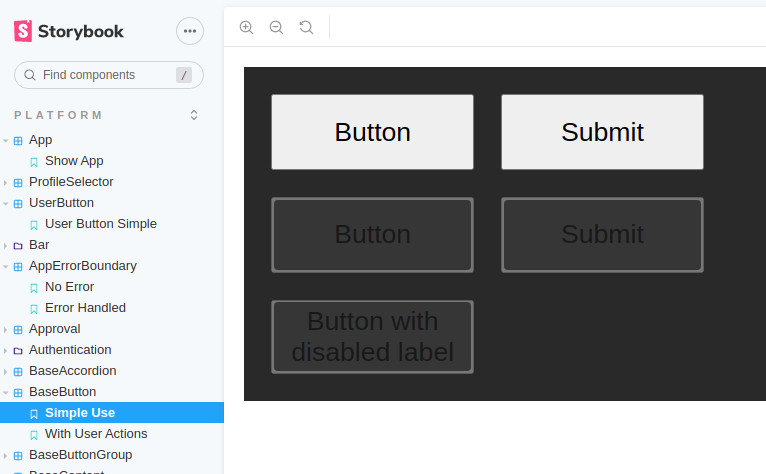Image resolution: width=766 pixels, height=474 pixels.
Task: Collapse the AppErrorBoundary component
Action: [6, 267]
